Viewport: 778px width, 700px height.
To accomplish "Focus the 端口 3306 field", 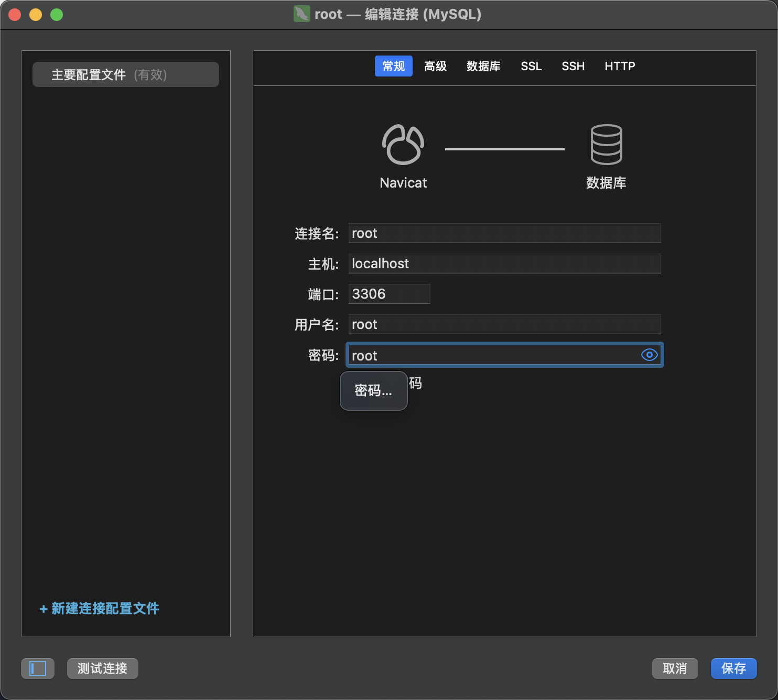I will (390, 294).
